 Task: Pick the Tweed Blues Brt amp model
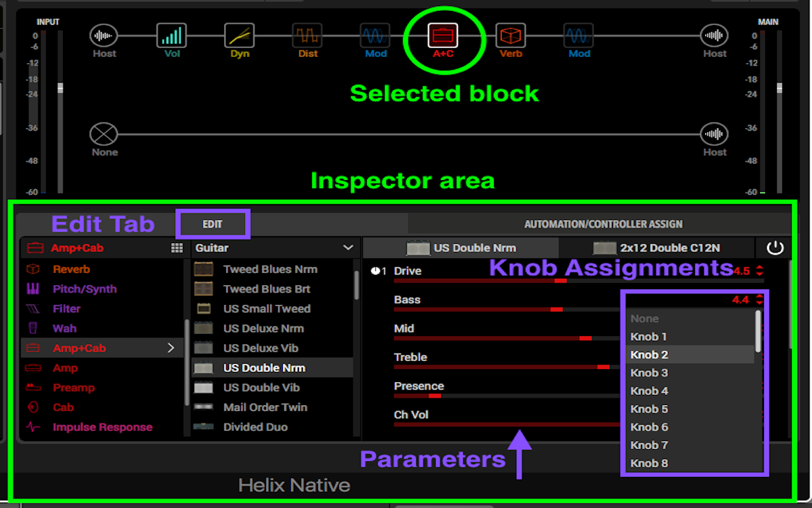[272, 289]
